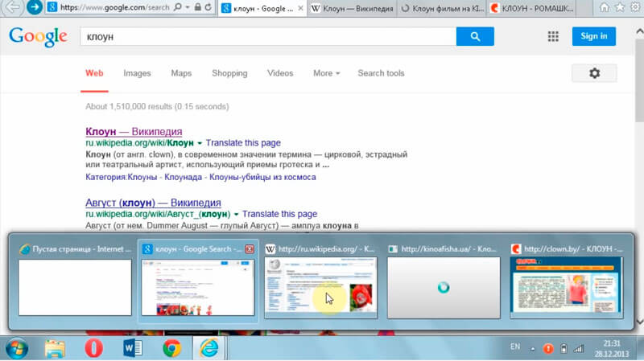Image resolution: width=644 pixels, height=361 pixels.
Task: Launch Opera from the taskbar
Action: 94,348
